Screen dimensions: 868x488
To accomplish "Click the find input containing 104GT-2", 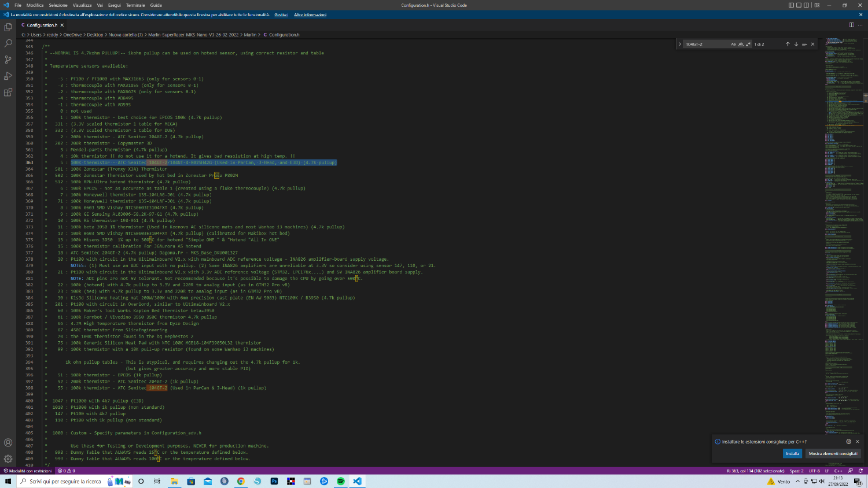I will (x=706, y=44).
